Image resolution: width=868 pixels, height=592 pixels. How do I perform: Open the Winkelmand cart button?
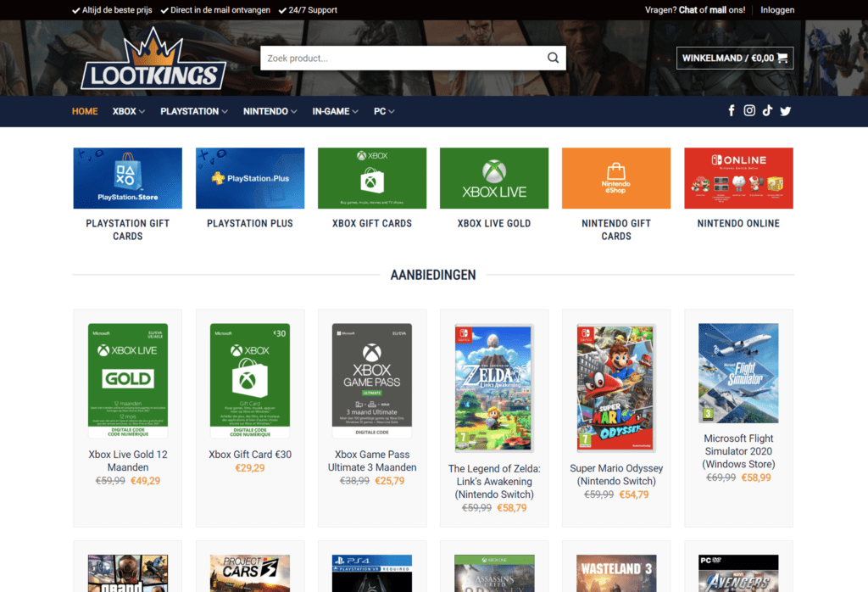pos(735,59)
